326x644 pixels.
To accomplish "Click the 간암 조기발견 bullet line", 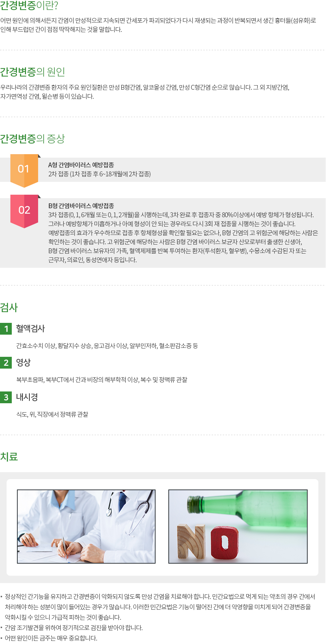I will [x=74, y=627].
